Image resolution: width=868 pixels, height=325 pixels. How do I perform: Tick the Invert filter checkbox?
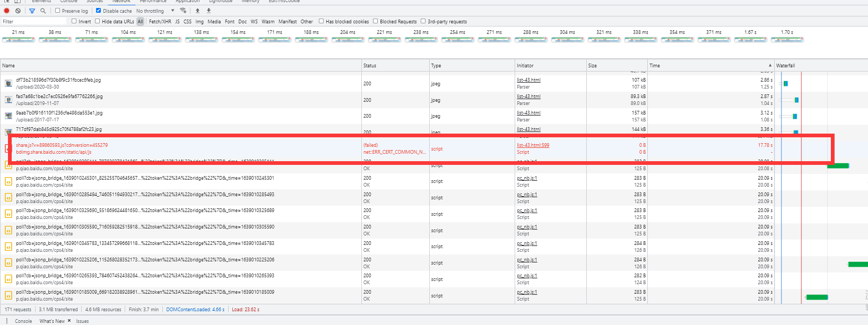click(74, 21)
